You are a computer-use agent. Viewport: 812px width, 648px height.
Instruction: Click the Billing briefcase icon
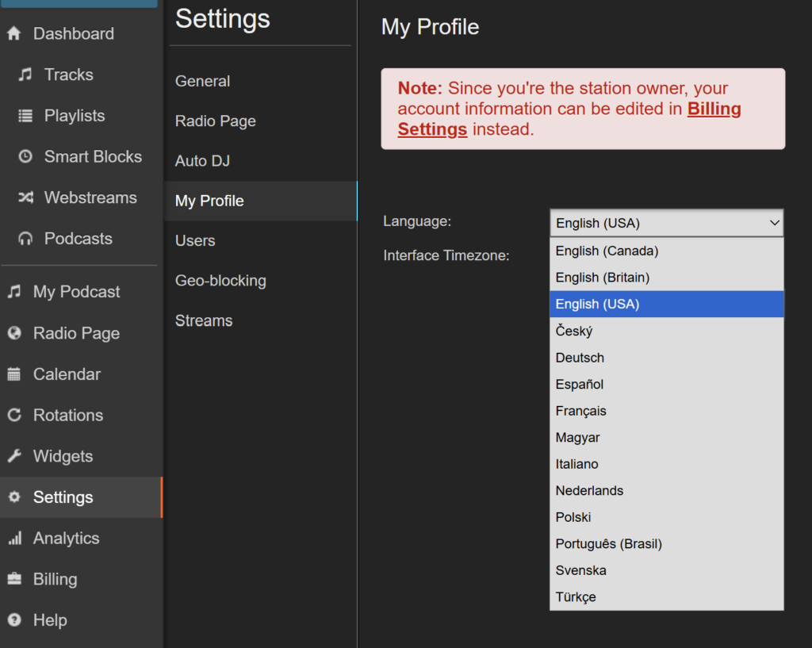(x=14, y=578)
